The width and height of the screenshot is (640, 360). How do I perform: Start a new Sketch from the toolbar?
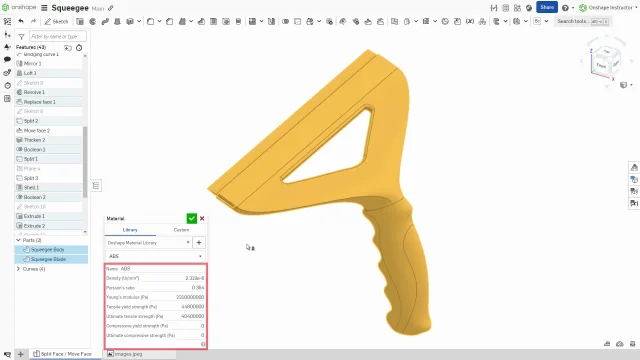pyautogui.click(x=56, y=21)
